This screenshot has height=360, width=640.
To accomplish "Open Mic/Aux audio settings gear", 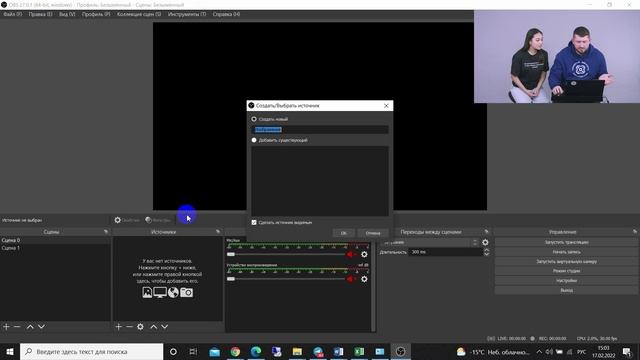I will pos(364,254).
